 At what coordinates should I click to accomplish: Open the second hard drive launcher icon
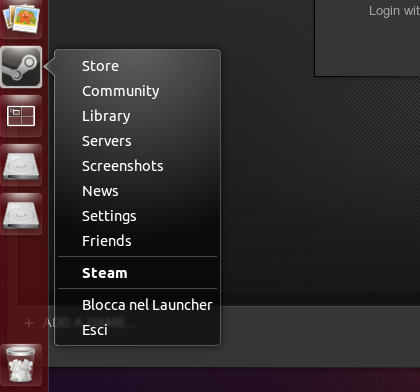pos(21,214)
